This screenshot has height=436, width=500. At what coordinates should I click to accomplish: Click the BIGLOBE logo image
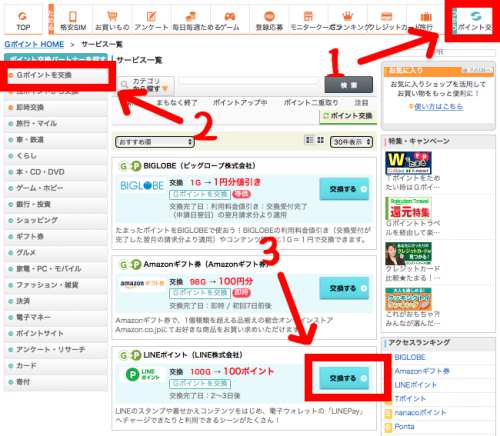point(142,186)
